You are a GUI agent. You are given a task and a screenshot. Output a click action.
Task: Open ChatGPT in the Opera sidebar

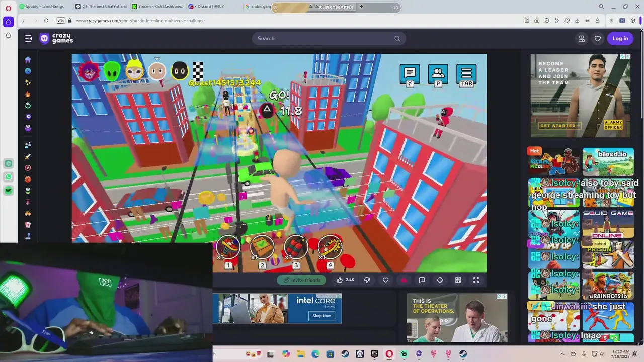[8, 163]
